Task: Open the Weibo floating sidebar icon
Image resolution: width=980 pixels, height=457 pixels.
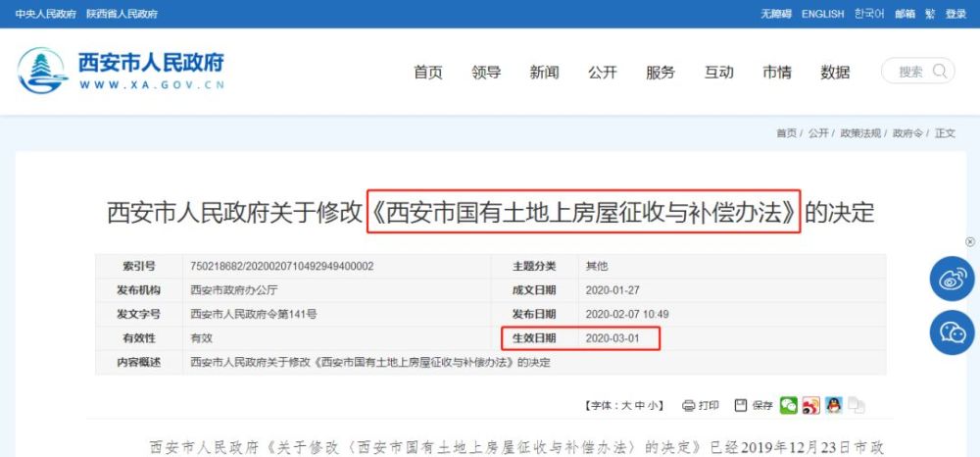Action: 952,279
